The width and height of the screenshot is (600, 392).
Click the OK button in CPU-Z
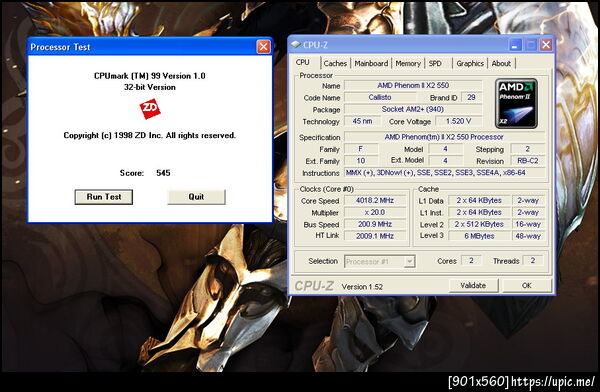[x=527, y=286]
